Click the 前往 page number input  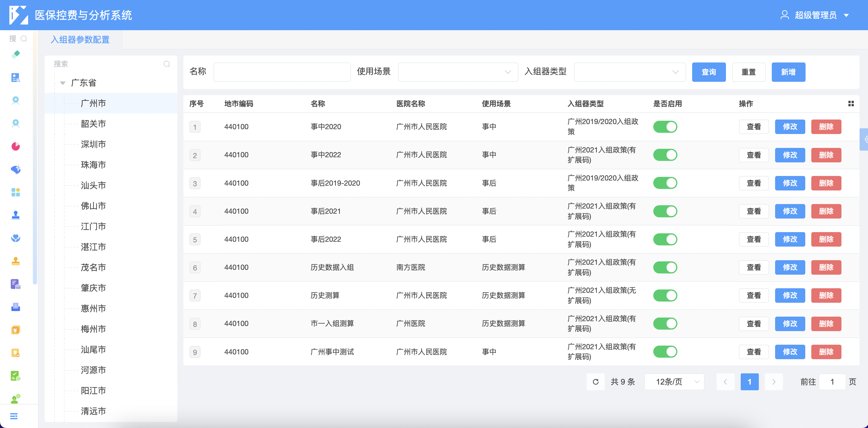[x=832, y=382]
